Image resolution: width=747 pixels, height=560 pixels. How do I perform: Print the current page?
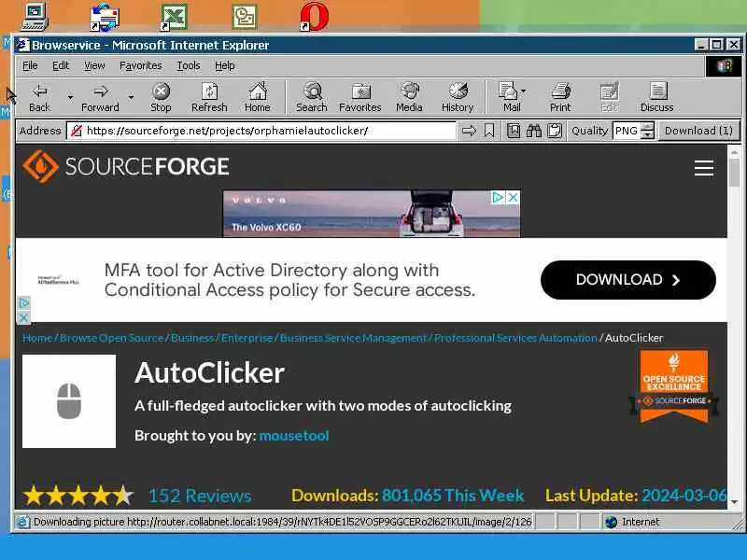(560, 98)
